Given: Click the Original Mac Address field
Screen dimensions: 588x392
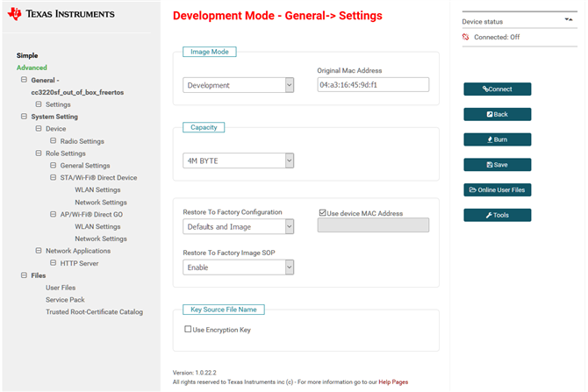Looking at the screenshot, I should pos(373,85).
